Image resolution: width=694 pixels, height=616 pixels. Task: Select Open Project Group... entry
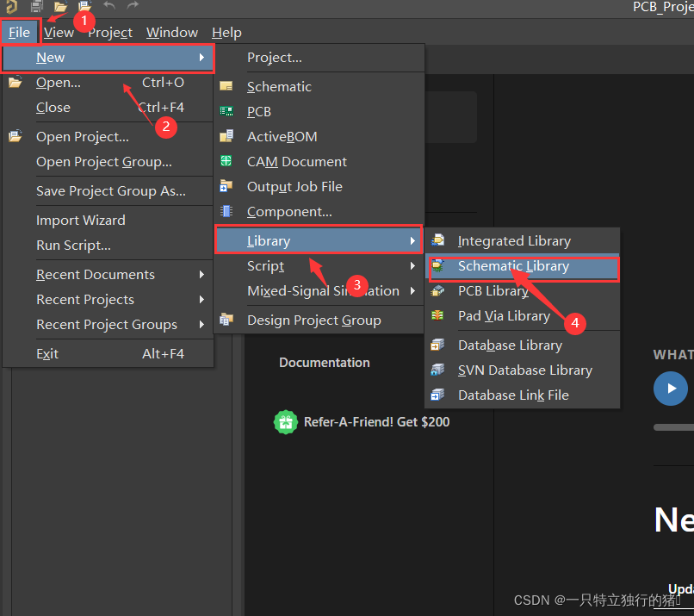click(x=108, y=162)
